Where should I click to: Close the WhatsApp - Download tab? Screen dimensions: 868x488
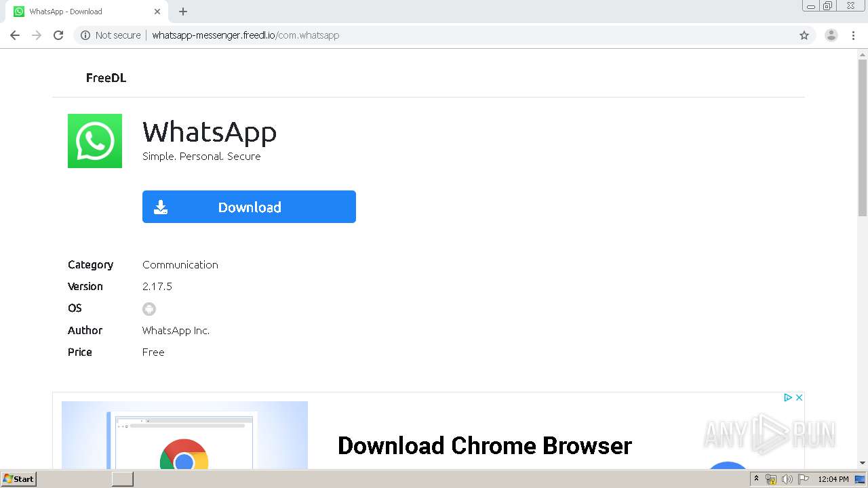pyautogui.click(x=157, y=12)
